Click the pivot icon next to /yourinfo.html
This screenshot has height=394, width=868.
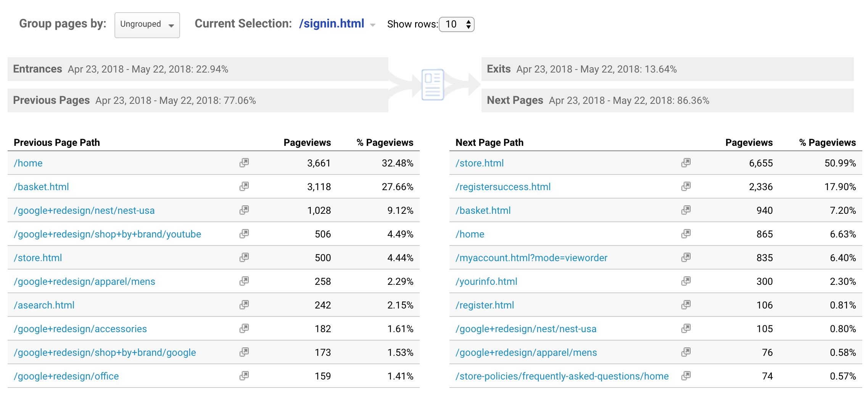686,281
